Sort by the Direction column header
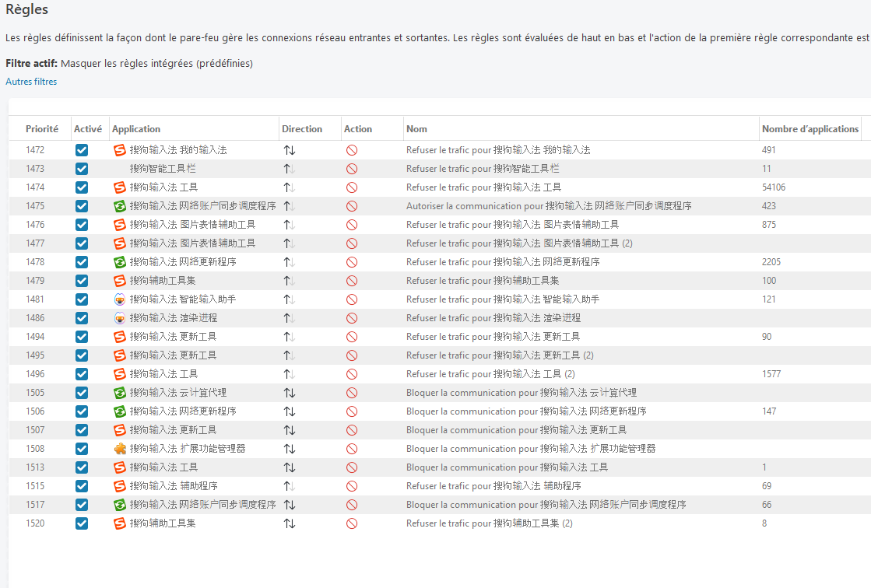This screenshot has height=588, width=871. tap(302, 129)
